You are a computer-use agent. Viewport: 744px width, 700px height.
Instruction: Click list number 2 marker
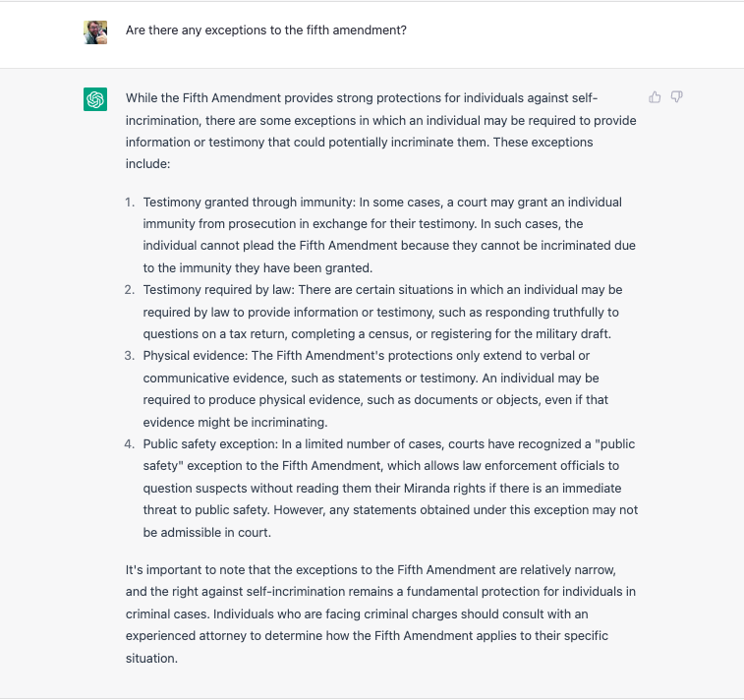(130, 290)
